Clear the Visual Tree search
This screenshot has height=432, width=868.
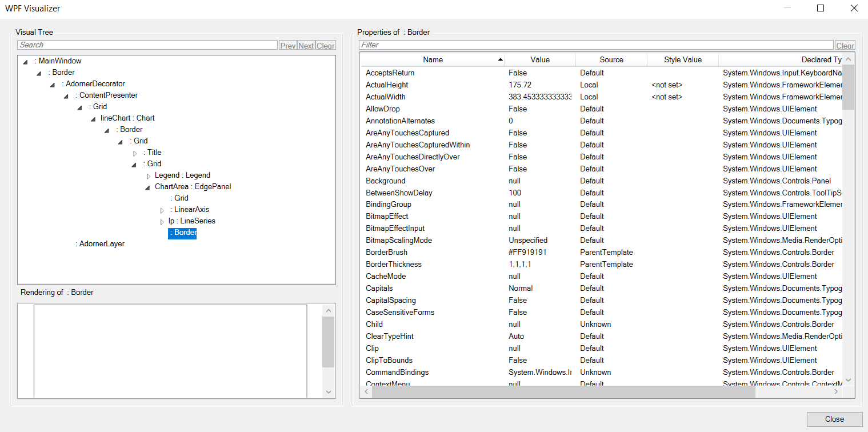point(326,45)
